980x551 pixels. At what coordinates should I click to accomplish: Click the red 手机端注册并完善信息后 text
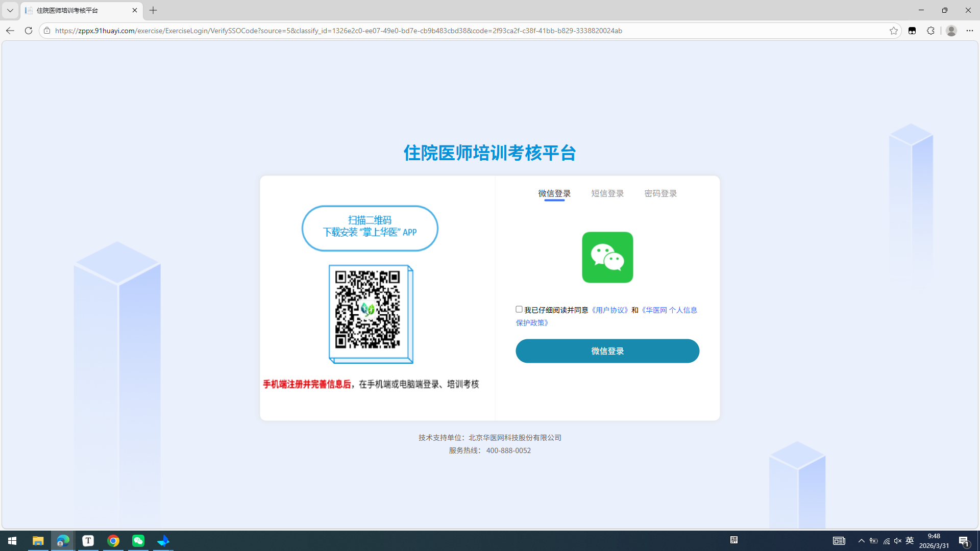click(307, 384)
